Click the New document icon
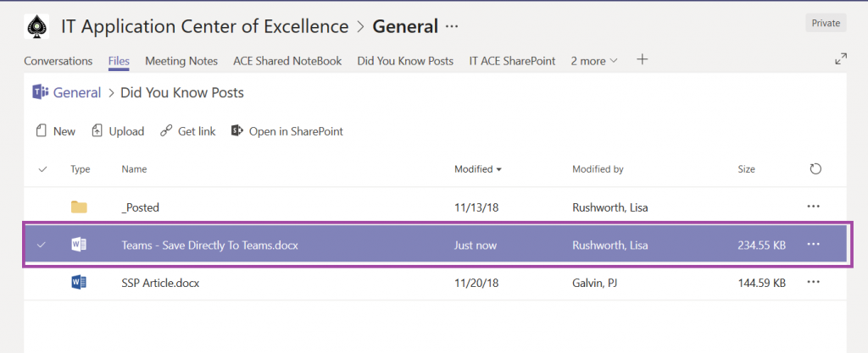 [41, 131]
